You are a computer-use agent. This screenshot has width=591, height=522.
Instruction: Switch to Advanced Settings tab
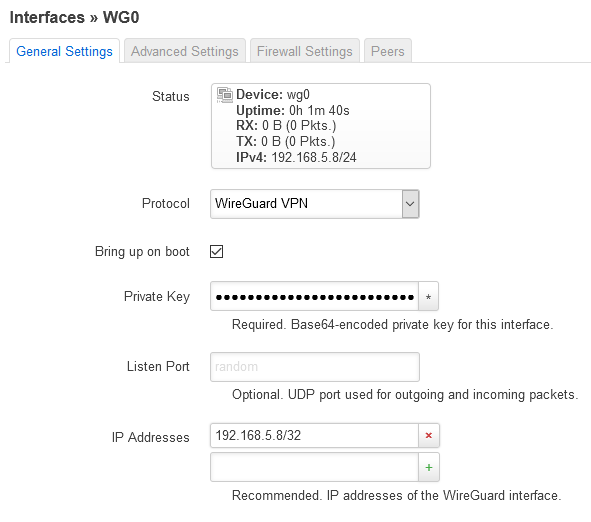point(185,51)
